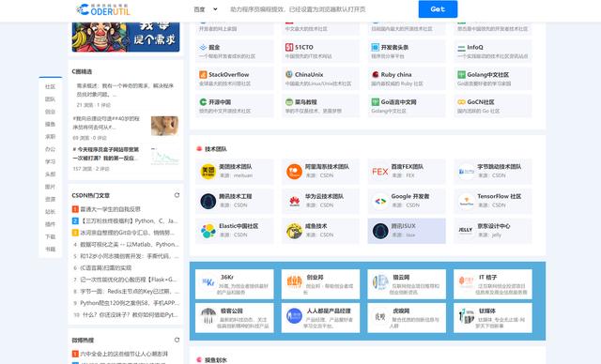Click the blue 掘金 diamond icon
601x364 pixels.
point(203,47)
